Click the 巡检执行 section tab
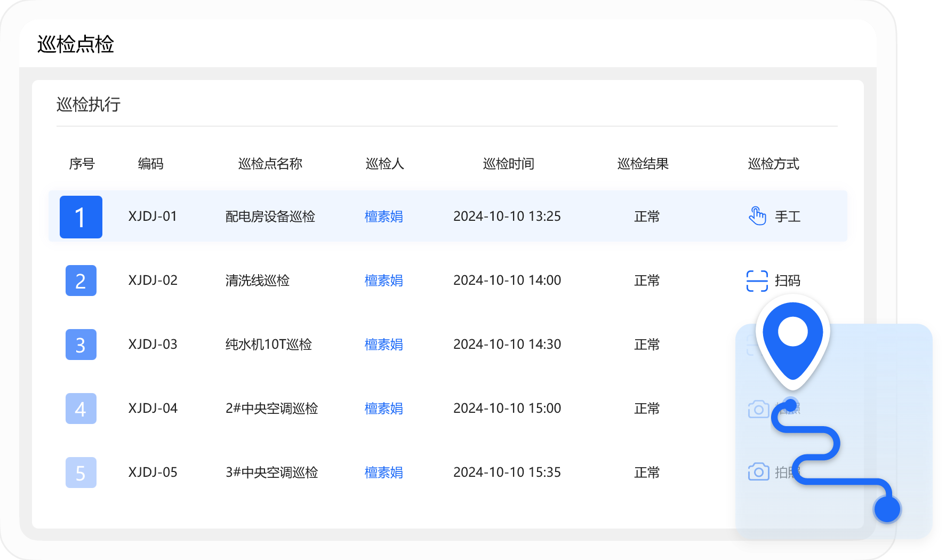The height and width of the screenshot is (560, 946). click(x=89, y=105)
